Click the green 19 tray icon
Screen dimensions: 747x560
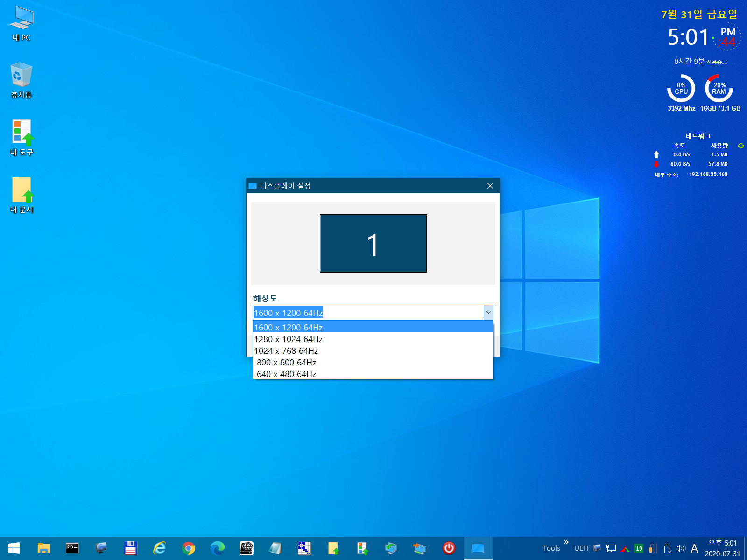click(x=639, y=548)
